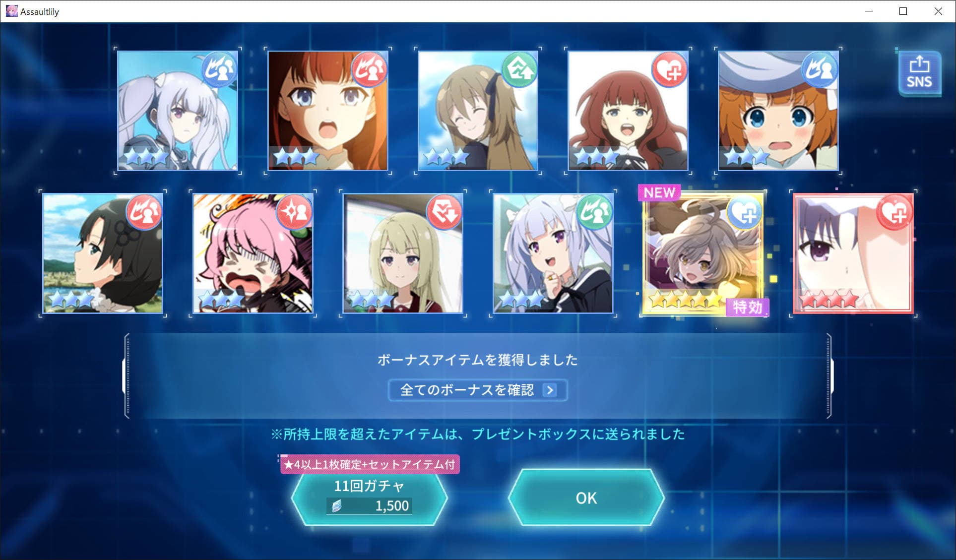The image size is (956, 560).
Task: Open the SNS share icon
Action: pyautogui.click(x=919, y=73)
